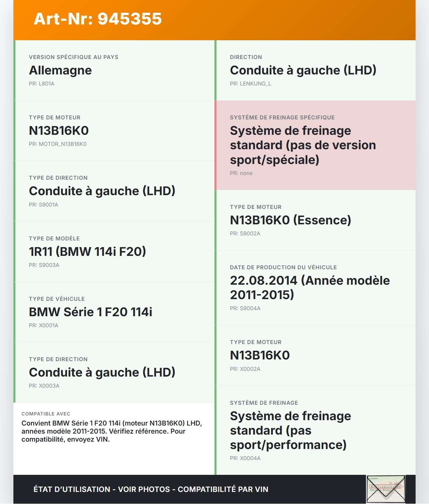This screenshot has width=429, height=504.
Task: Select the N13B16K0 (Essence) engine value
Action: coord(291,220)
